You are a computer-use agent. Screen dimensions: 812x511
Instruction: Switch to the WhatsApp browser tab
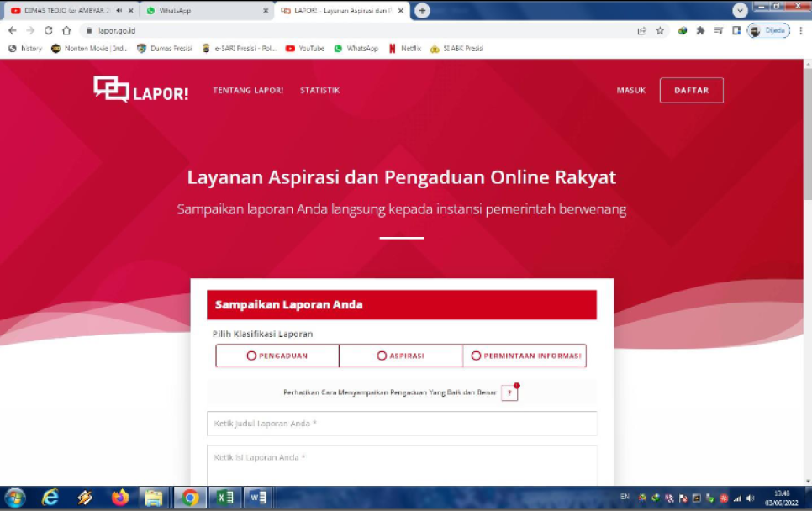coord(202,11)
